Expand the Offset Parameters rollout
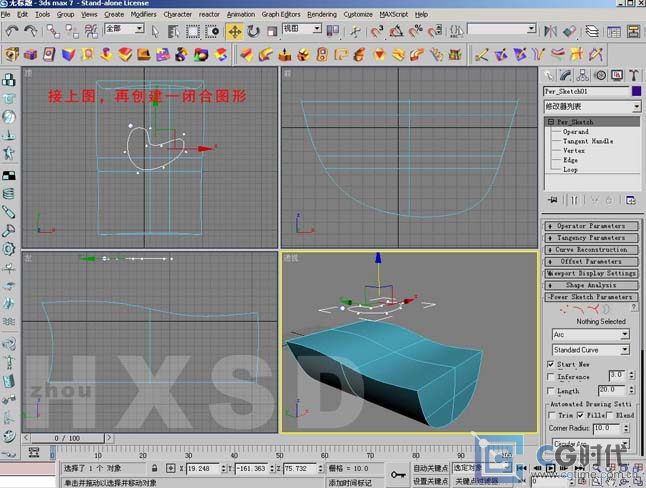Viewport: 646px width, 488px height. tap(592, 261)
